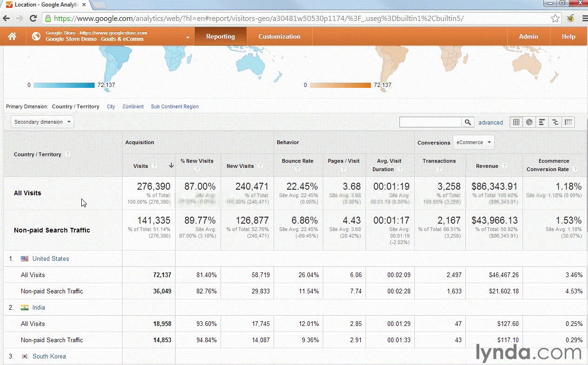Open the eCommerce conversions dropdown
The width and height of the screenshot is (588, 365).
[x=473, y=142]
